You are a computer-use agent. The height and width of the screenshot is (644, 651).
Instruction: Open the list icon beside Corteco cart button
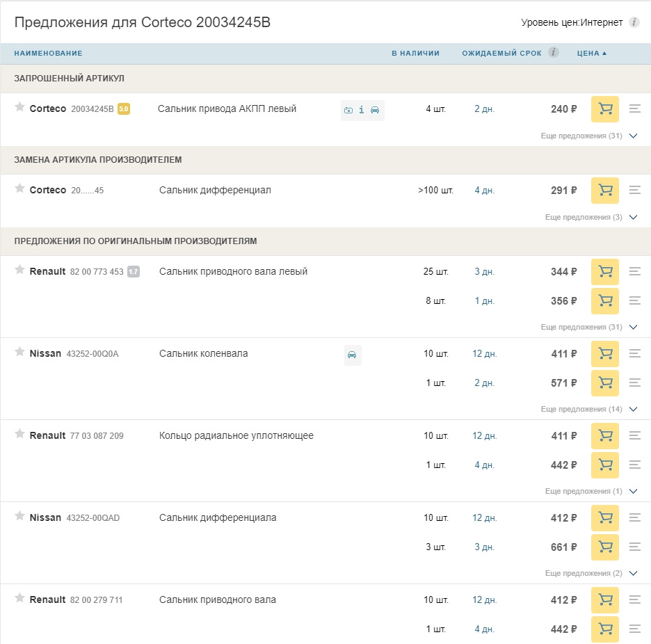(x=634, y=110)
